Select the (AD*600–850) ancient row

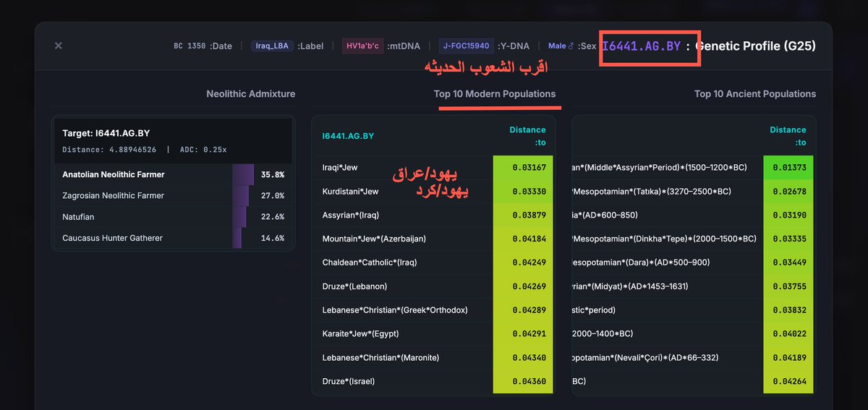point(693,215)
